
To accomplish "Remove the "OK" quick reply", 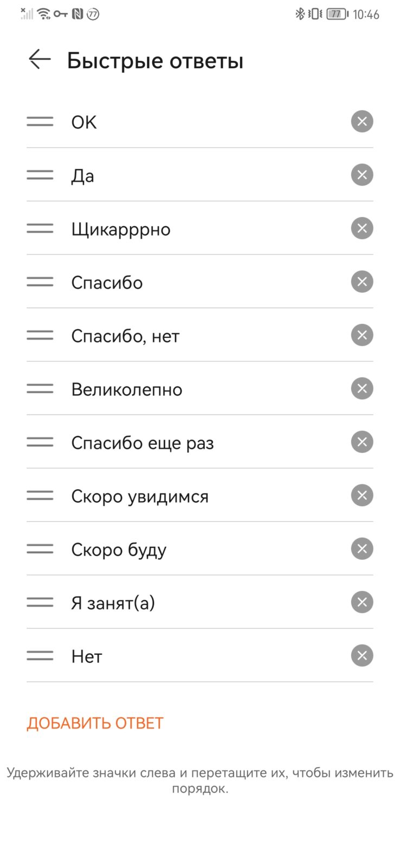I will 362,122.
